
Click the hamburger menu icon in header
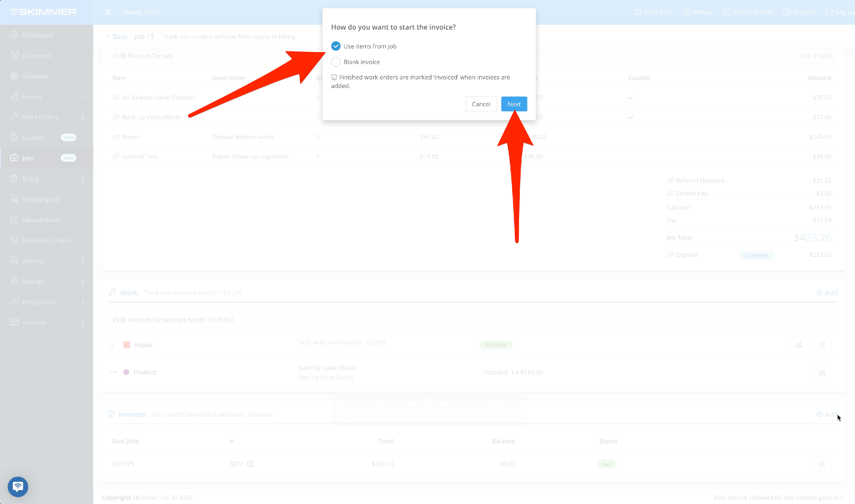coord(108,12)
